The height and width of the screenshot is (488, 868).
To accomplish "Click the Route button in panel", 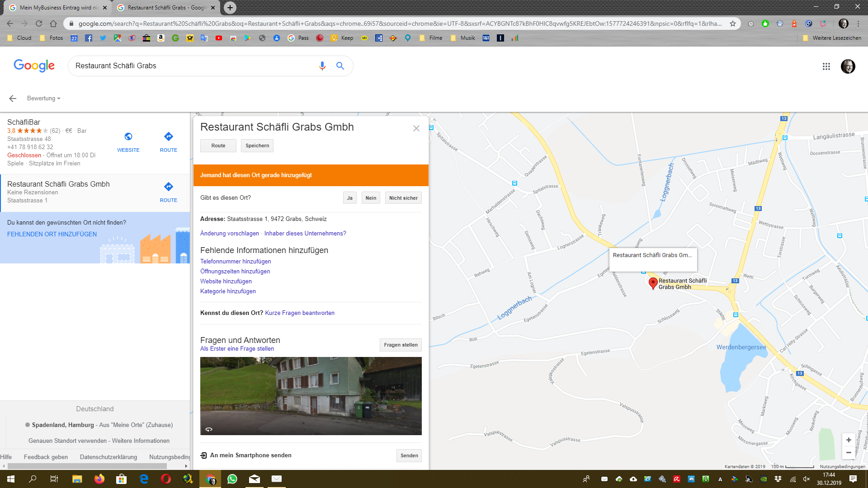I will pos(218,145).
